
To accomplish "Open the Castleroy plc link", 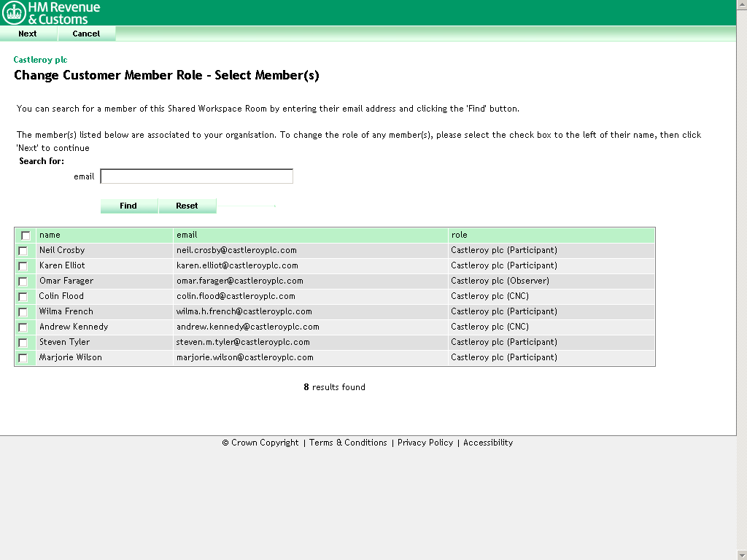I will [x=40, y=60].
